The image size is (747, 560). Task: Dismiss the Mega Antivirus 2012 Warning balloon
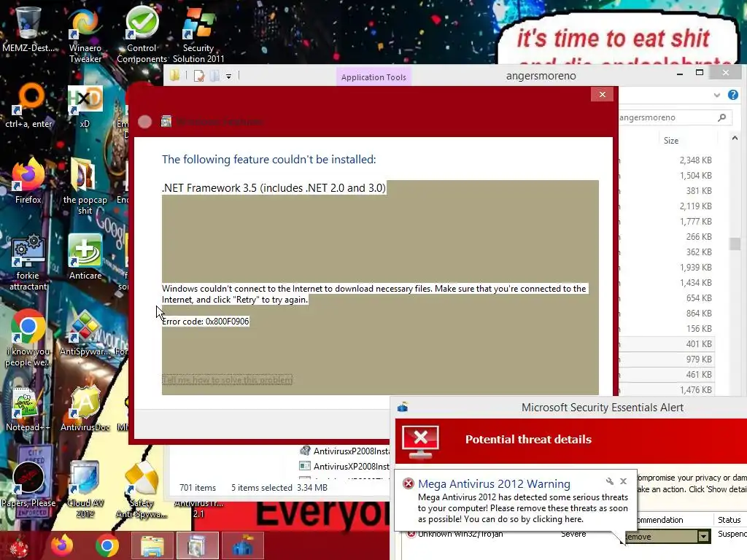(623, 481)
